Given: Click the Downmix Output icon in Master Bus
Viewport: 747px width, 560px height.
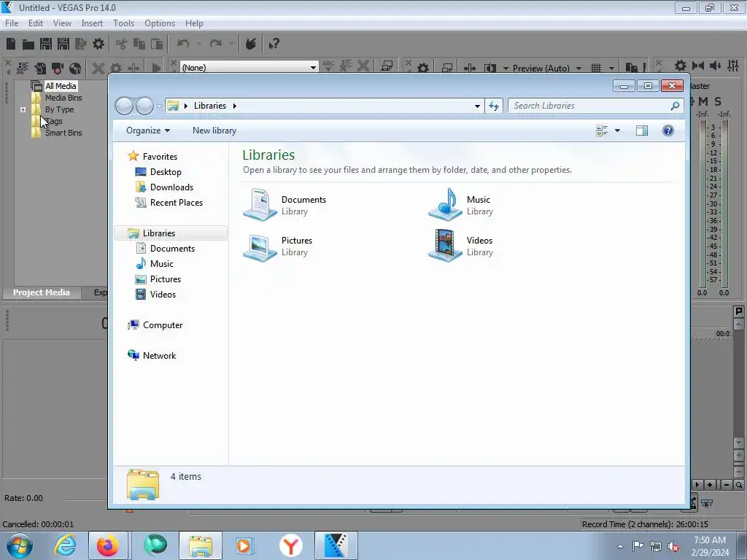Looking at the screenshot, I should [698, 66].
